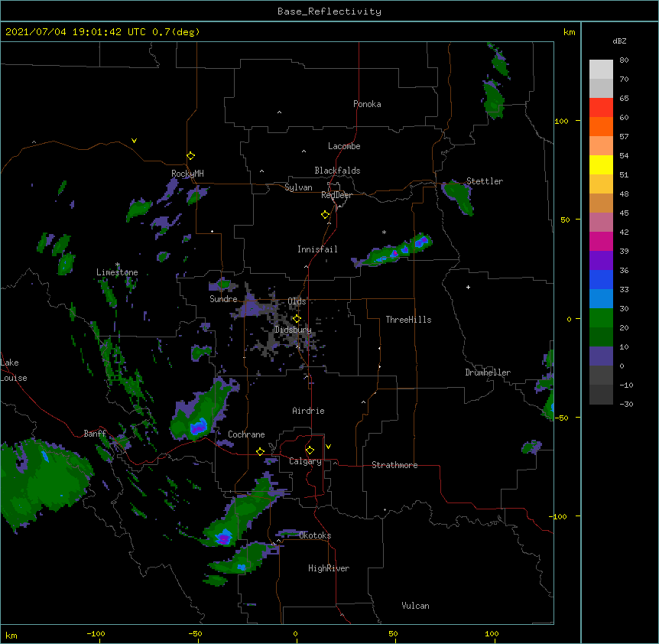Click the green echo below Stettler label
Viewport: 659px width, 644px height.
click(459, 197)
